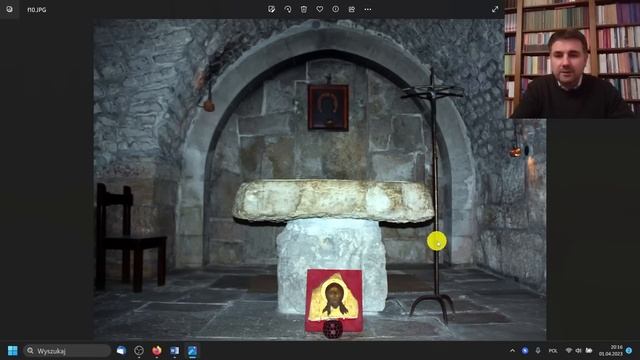The image size is (640, 360).
Task: Expand the hidden system tray icons chevron
Action: tap(512, 351)
